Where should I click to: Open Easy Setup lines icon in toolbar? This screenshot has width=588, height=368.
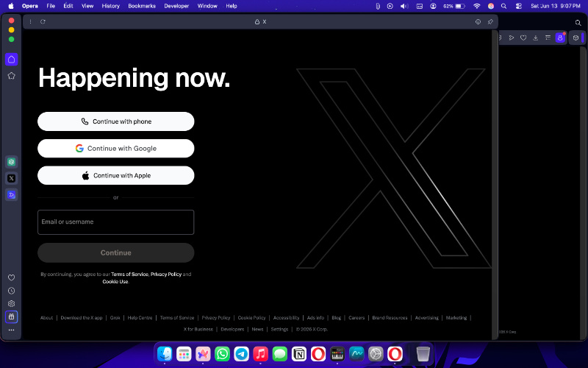(x=548, y=38)
